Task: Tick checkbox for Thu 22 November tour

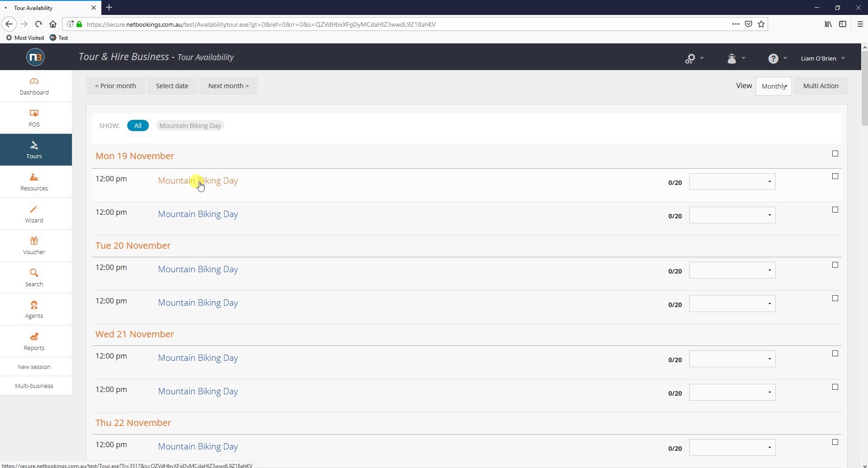Action: tap(835, 442)
